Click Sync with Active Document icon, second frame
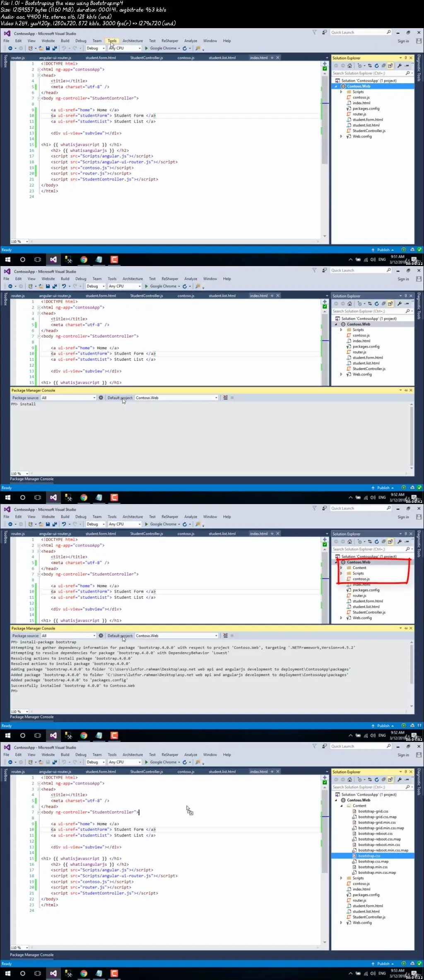 point(370,304)
